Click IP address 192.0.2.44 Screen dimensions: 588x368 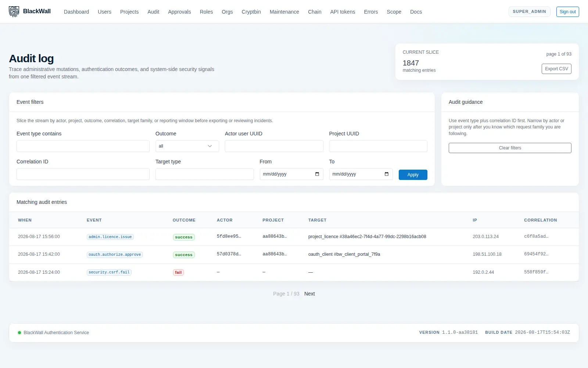click(483, 272)
